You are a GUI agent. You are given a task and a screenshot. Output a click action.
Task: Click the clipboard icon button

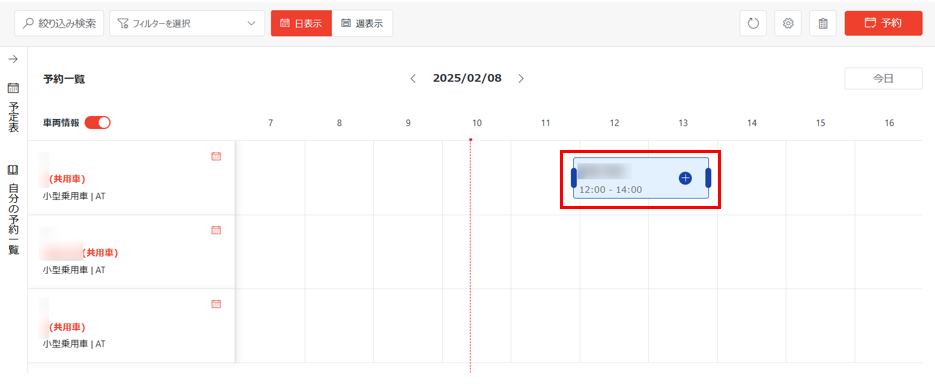pyautogui.click(x=823, y=23)
